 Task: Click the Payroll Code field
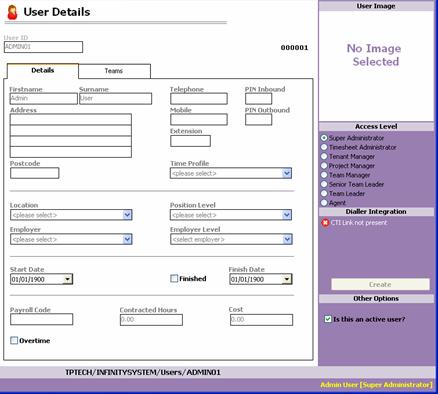[x=41, y=319]
